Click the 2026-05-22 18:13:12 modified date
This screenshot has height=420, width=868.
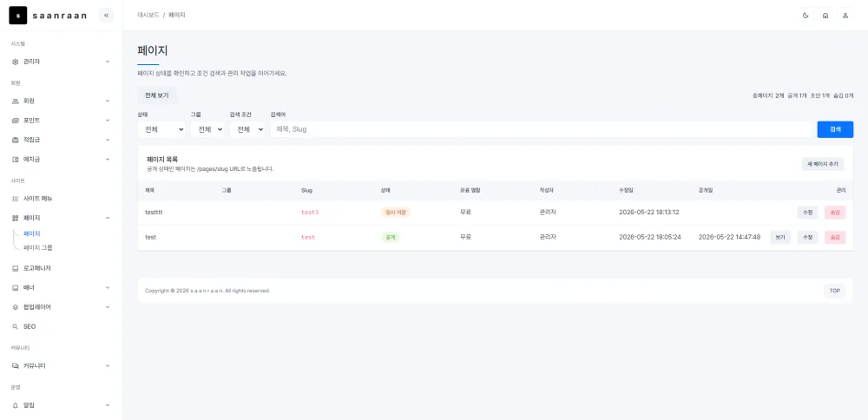pyautogui.click(x=648, y=213)
